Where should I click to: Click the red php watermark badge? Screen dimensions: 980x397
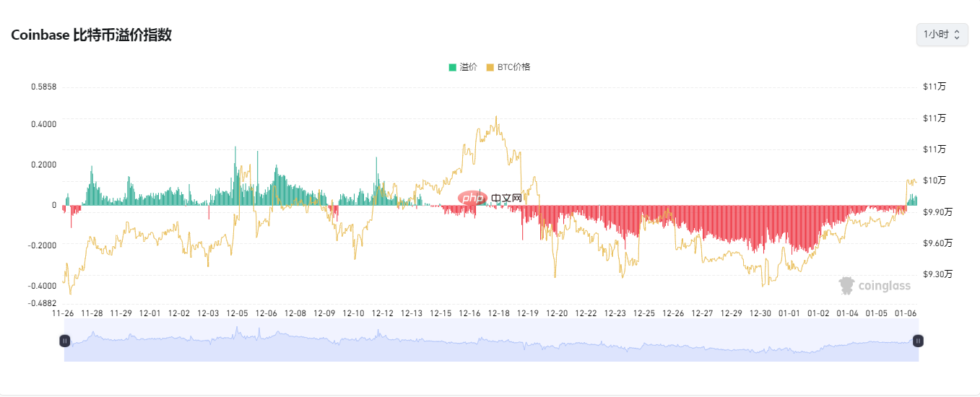(x=472, y=198)
